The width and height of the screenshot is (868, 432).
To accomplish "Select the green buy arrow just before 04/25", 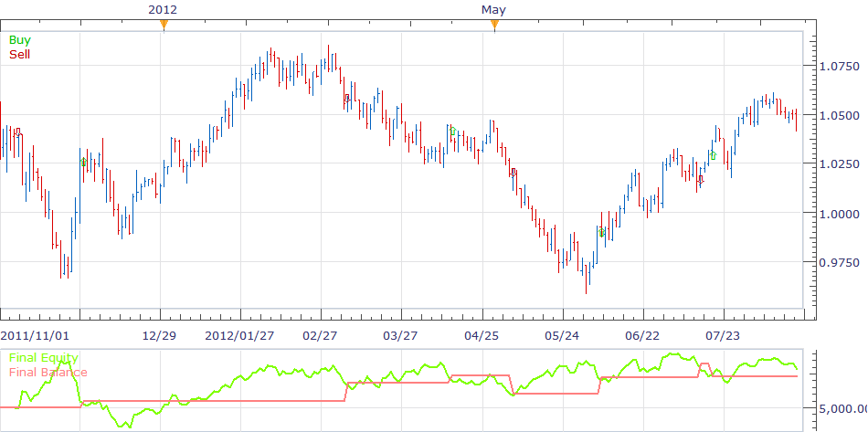I will tap(453, 132).
